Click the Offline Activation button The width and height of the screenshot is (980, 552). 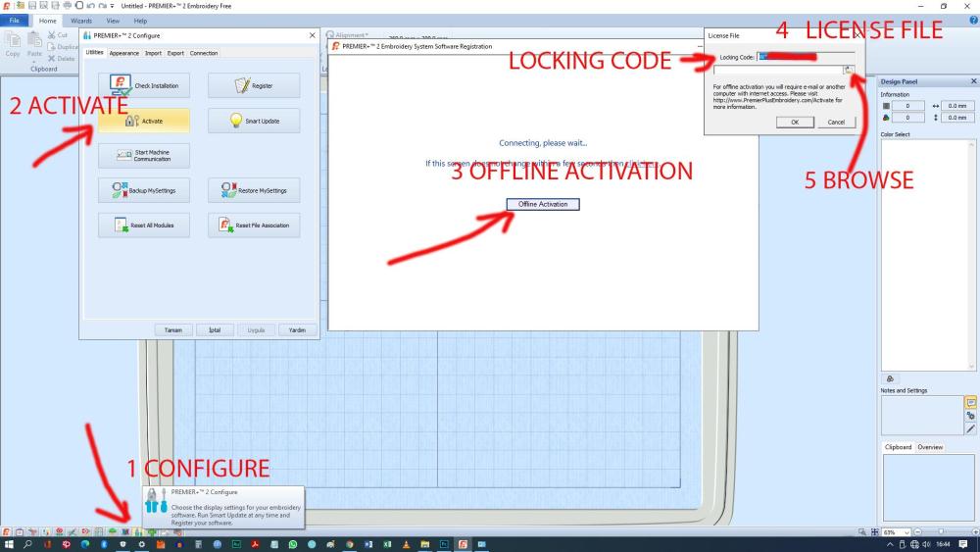pos(543,204)
